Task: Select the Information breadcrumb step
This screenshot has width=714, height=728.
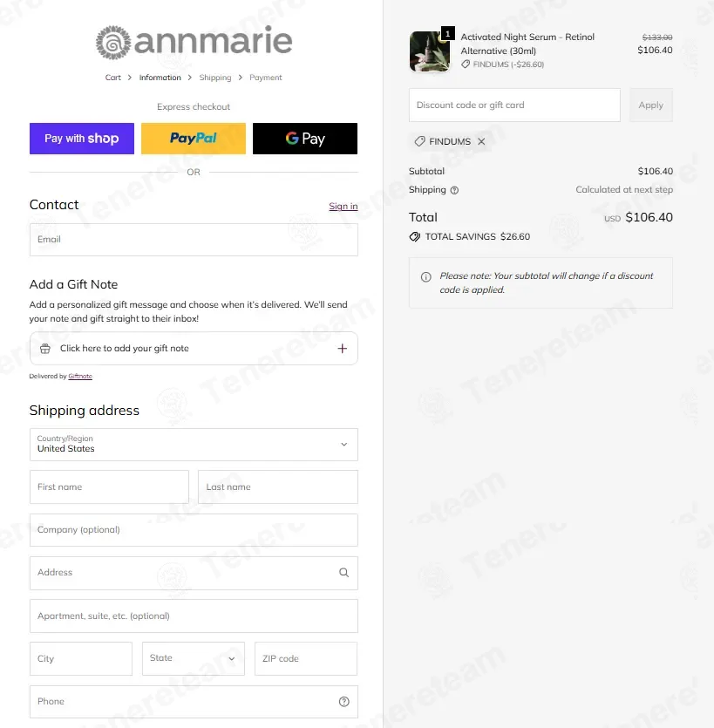Action: [x=160, y=78]
